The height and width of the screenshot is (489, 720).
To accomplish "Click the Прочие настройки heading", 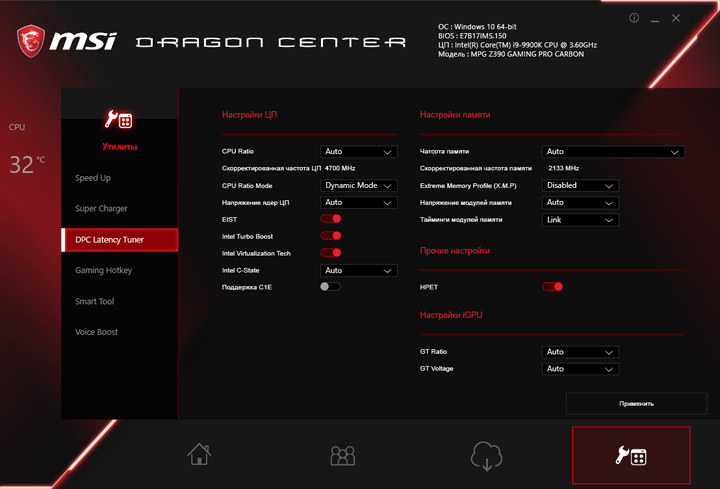I will pyautogui.click(x=455, y=251).
